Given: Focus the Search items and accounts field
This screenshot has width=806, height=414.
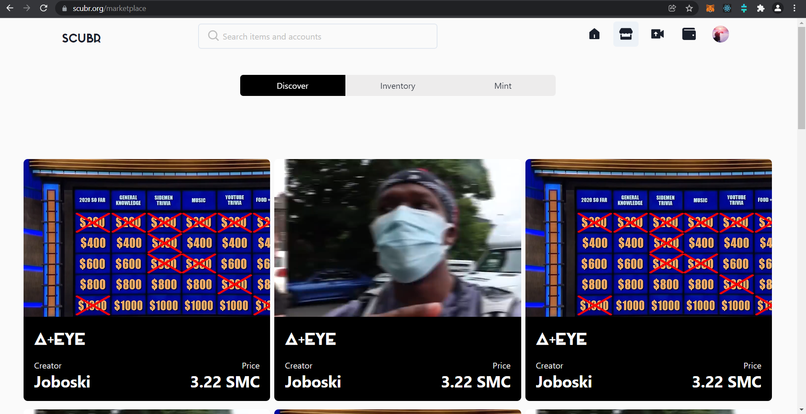Looking at the screenshot, I should point(318,37).
